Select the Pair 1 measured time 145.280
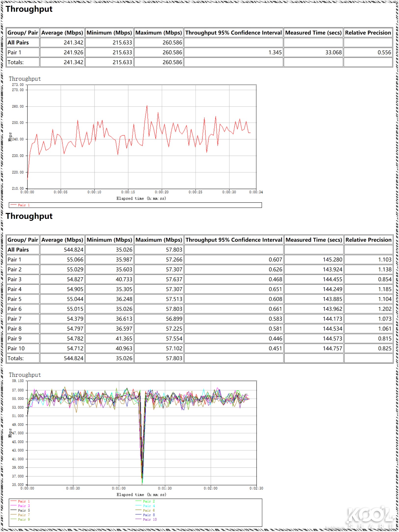 [332, 259]
